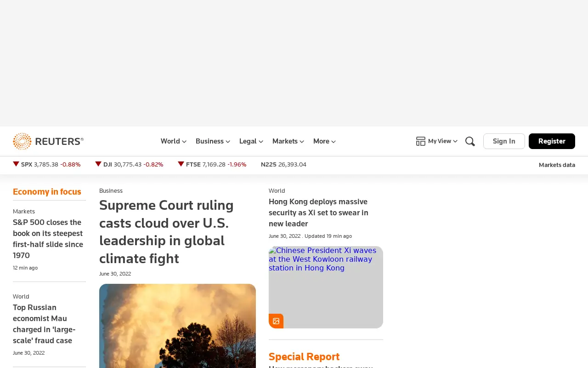
Task: Open the search magnifier icon
Action: [x=470, y=141]
